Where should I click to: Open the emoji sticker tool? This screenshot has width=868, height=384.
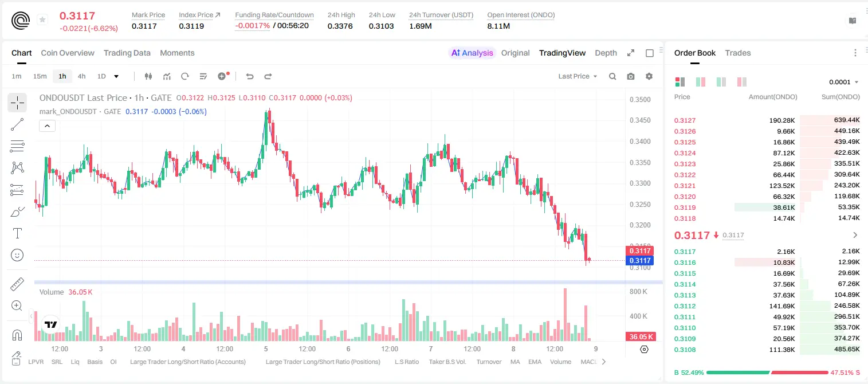[x=17, y=255]
